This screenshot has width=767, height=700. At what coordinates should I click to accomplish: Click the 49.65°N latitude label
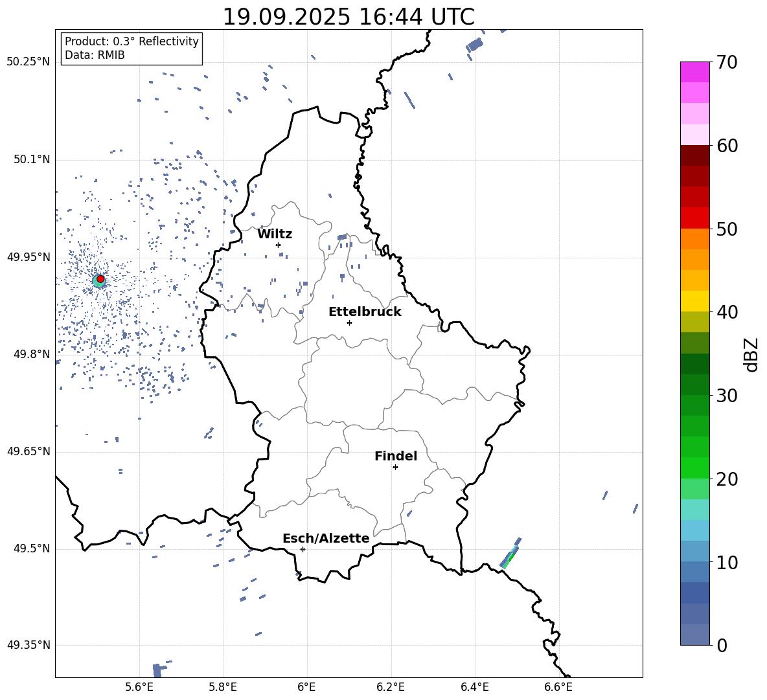pyautogui.click(x=28, y=451)
